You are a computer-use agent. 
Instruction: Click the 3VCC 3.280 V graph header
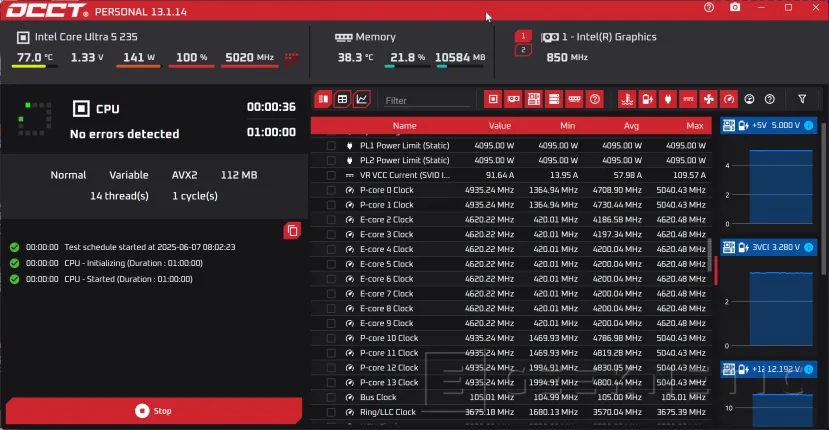tap(769, 247)
